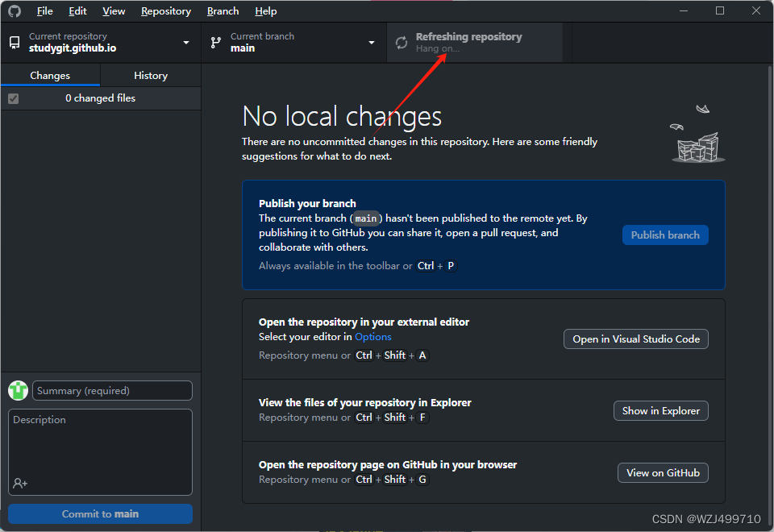This screenshot has width=774, height=532.
Task: Click the Show in Explorer button
Action: pyautogui.click(x=660, y=410)
